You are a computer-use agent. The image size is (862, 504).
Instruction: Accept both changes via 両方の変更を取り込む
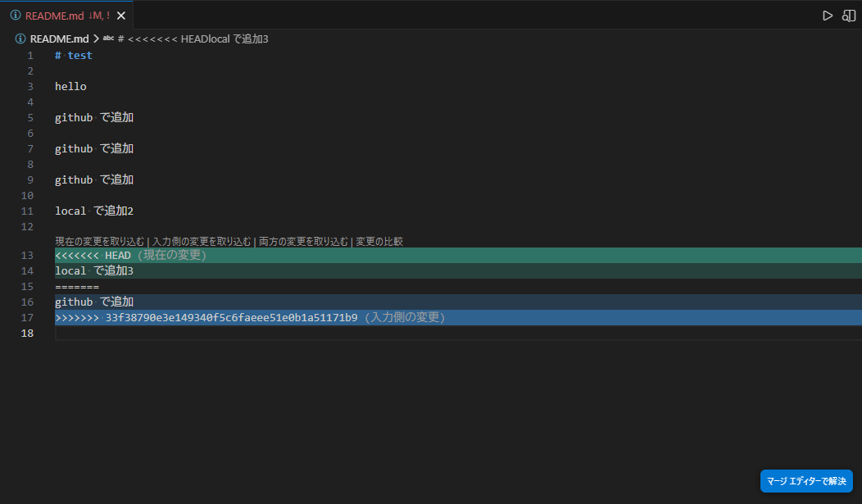(303, 242)
